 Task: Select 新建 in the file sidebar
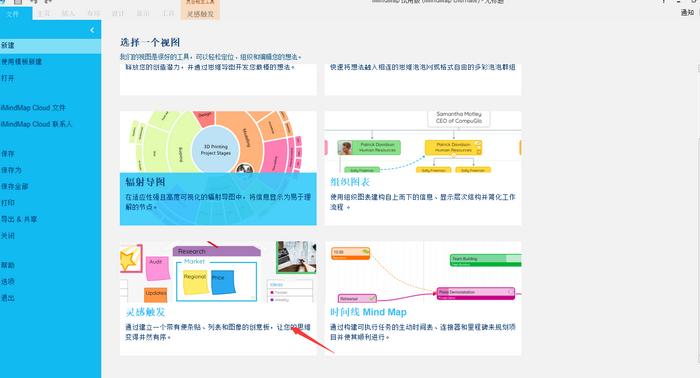pyautogui.click(x=50, y=46)
